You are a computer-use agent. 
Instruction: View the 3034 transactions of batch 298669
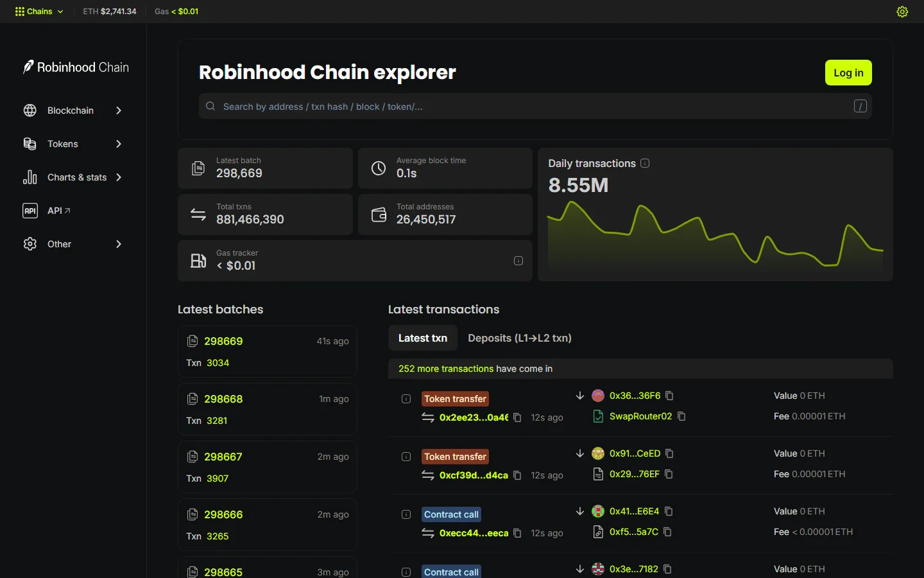point(218,363)
